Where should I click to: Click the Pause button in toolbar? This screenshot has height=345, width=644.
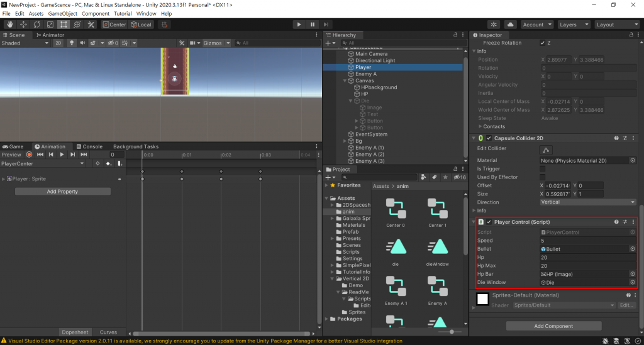click(x=313, y=25)
